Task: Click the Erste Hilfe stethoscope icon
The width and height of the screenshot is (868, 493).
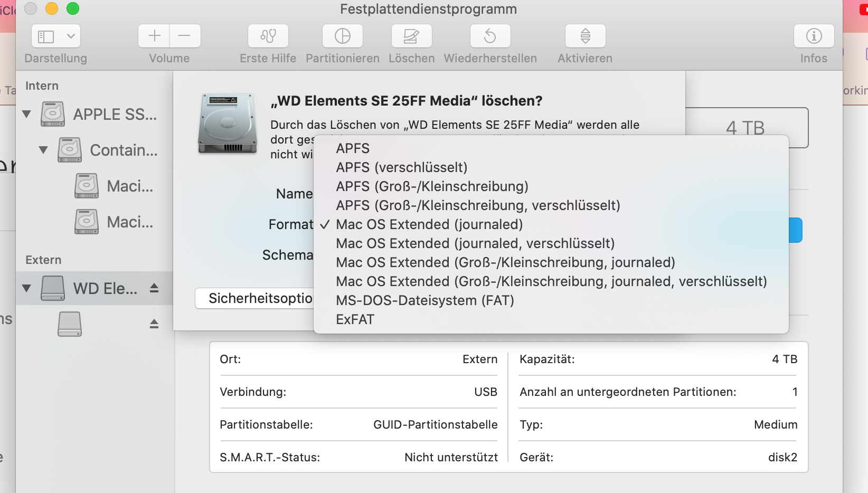Action: 268,36
